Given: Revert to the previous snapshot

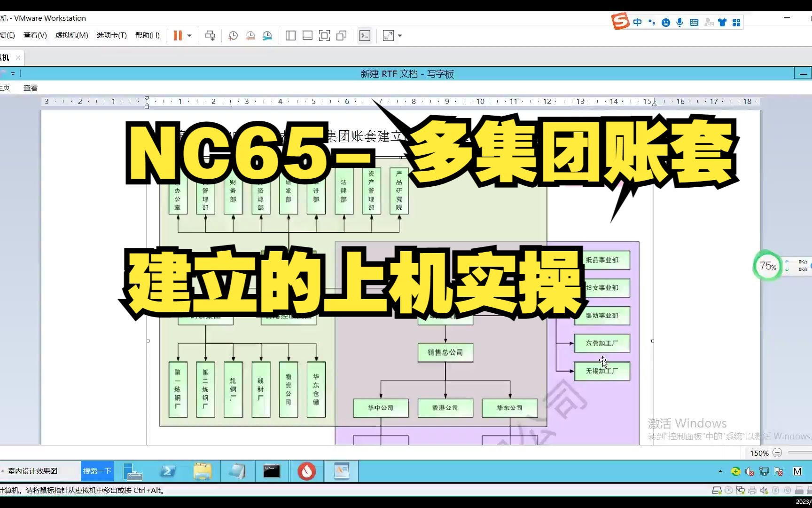Looking at the screenshot, I should point(250,36).
